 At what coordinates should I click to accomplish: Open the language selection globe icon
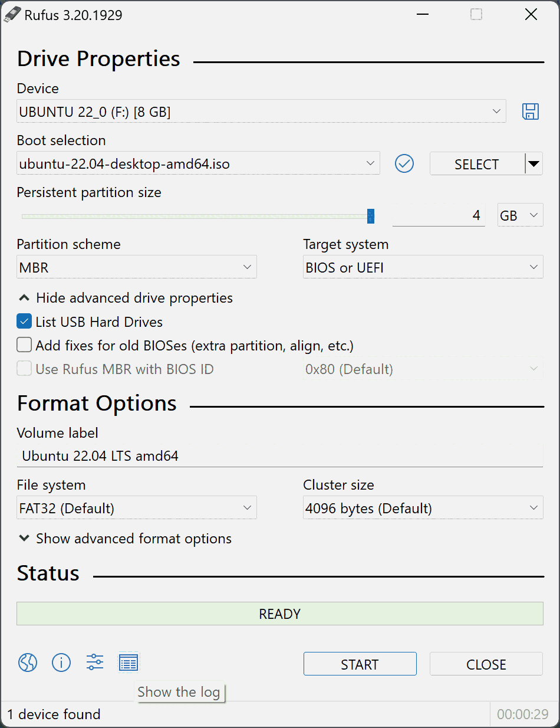pos(27,663)
